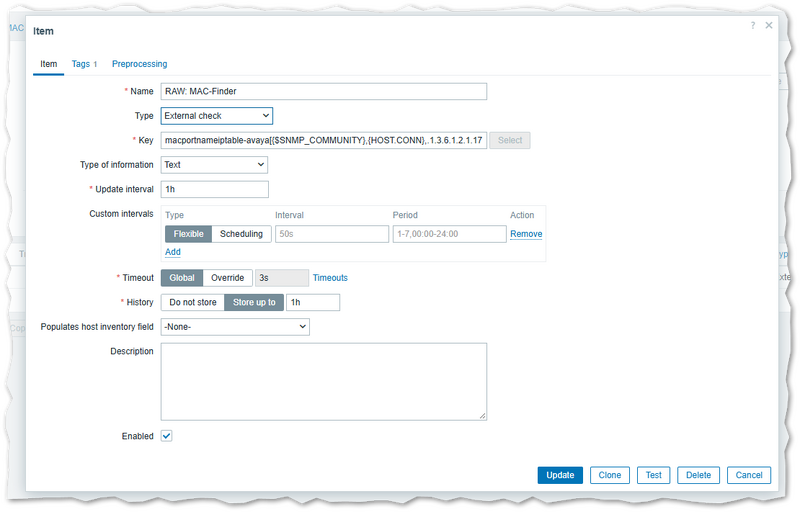This screenshot has width=800, height=512.
Task: Switch to the Tags tab
Action: coord(84,64)
